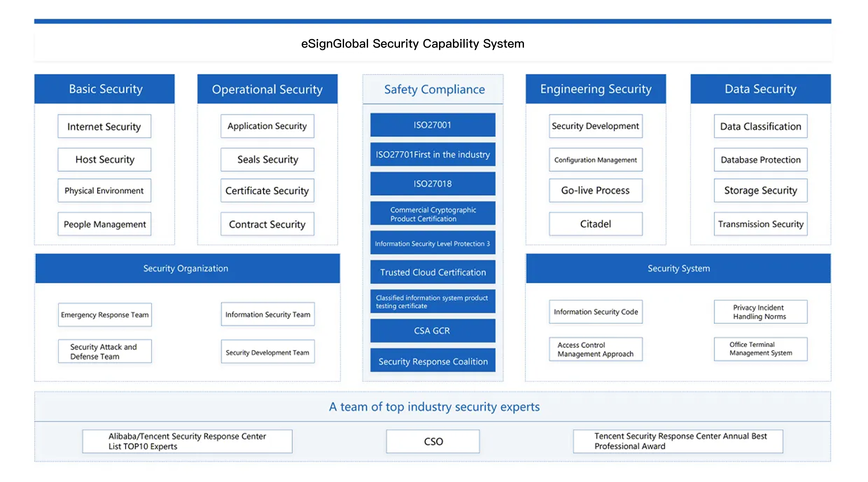Click Transmission Security under Data Security
Screen dimensions: 868x482
click(x=760, y=224)
